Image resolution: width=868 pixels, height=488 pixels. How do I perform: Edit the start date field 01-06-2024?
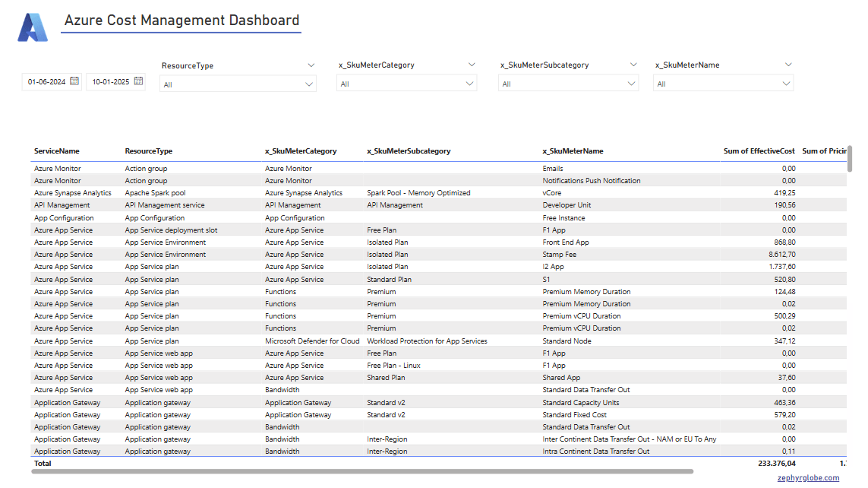(46, 81)
